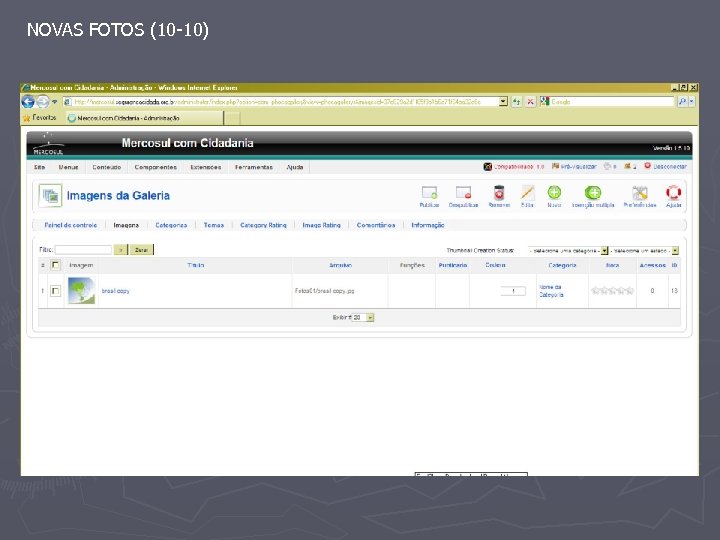Open the Menus menu
This screenshot has height=540, width=720.
68,167
